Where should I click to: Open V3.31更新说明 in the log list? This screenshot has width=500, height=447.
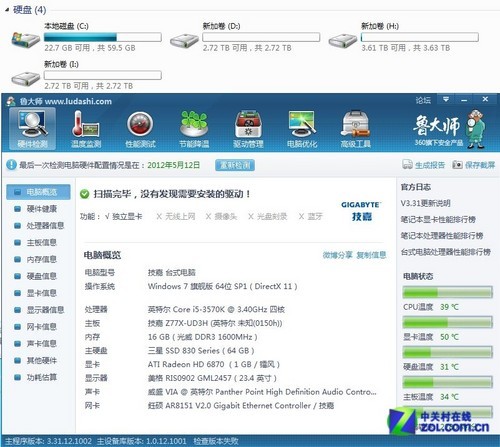(425, 203)
